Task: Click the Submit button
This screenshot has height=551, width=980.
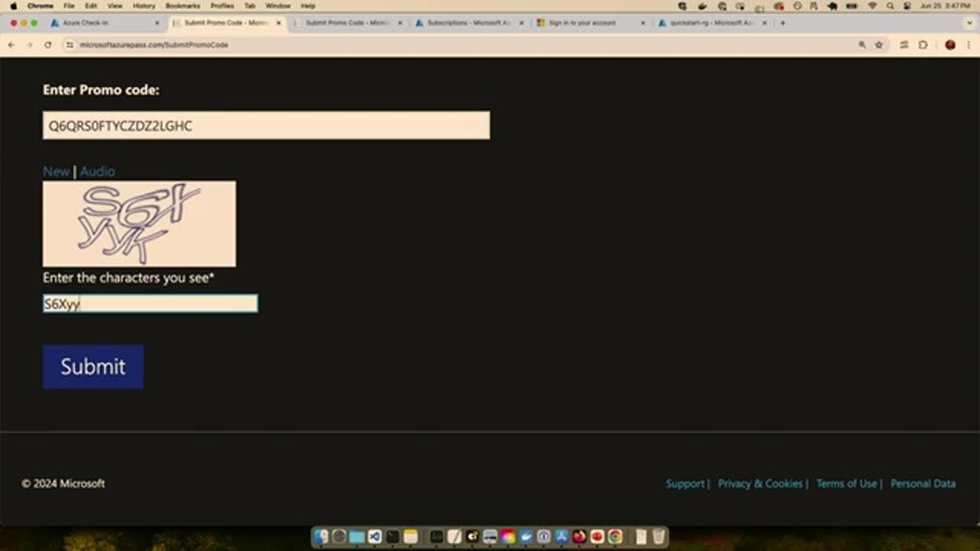Action: (93, 367)
